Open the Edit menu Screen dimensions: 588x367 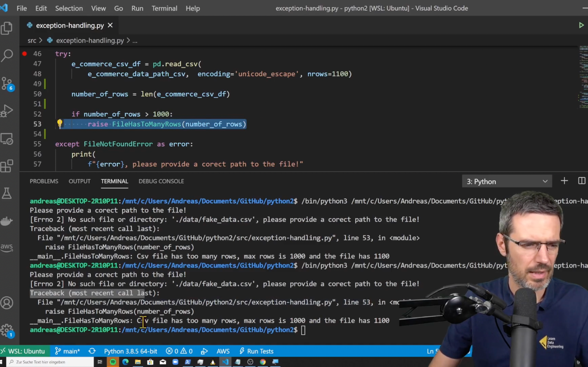pos(41,8)
